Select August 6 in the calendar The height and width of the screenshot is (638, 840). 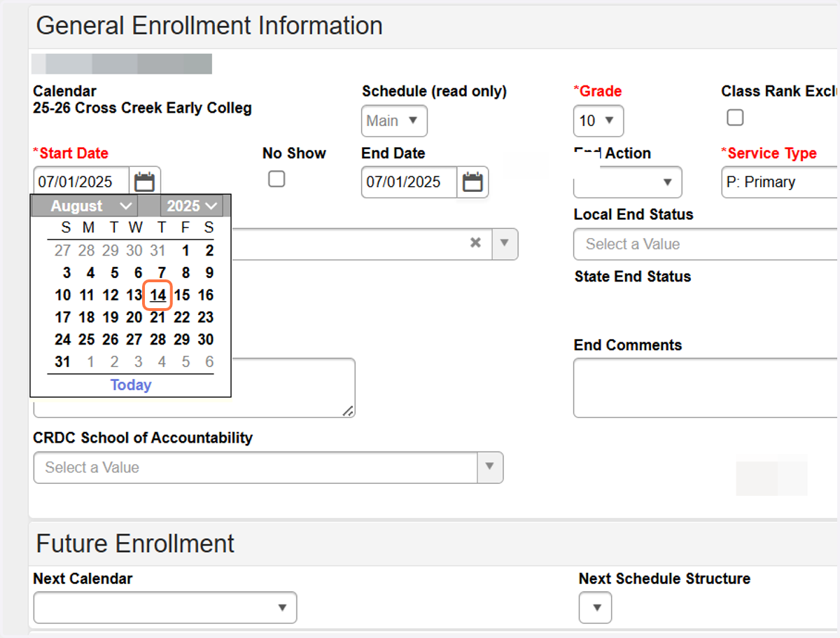138,273
